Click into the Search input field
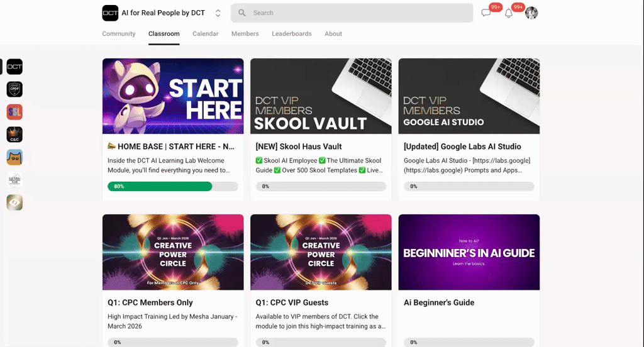644x347 pixels. click(x=352, y=13)
